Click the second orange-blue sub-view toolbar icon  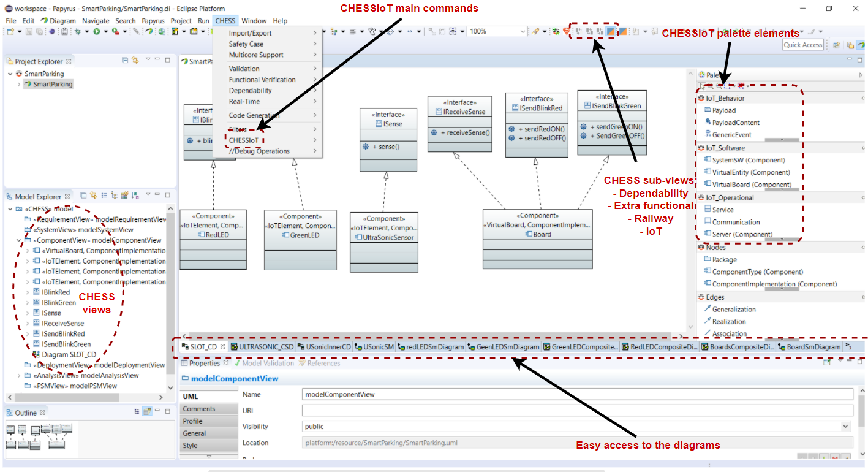tap(622, 32)
